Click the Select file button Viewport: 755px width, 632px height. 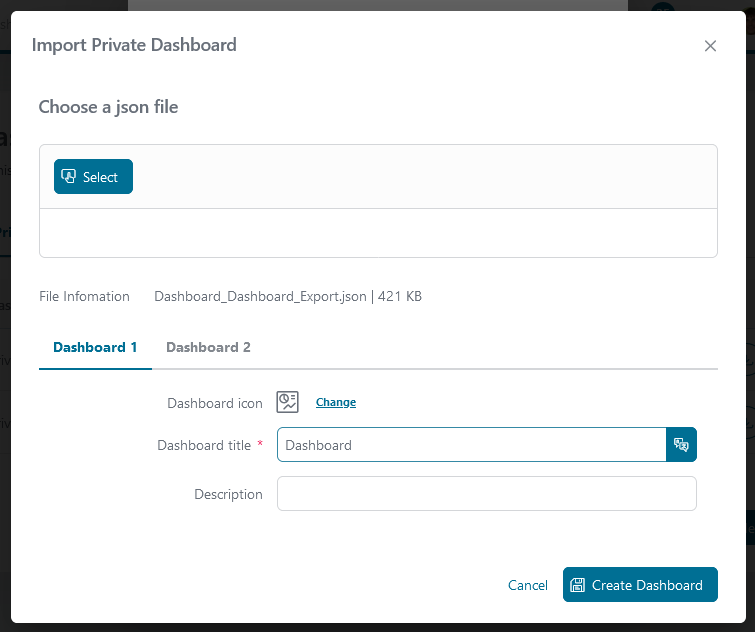93,177
